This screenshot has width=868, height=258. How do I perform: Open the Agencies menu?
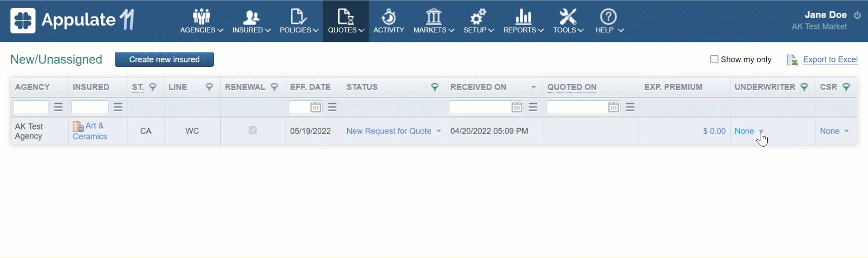[x=202, y=21]
